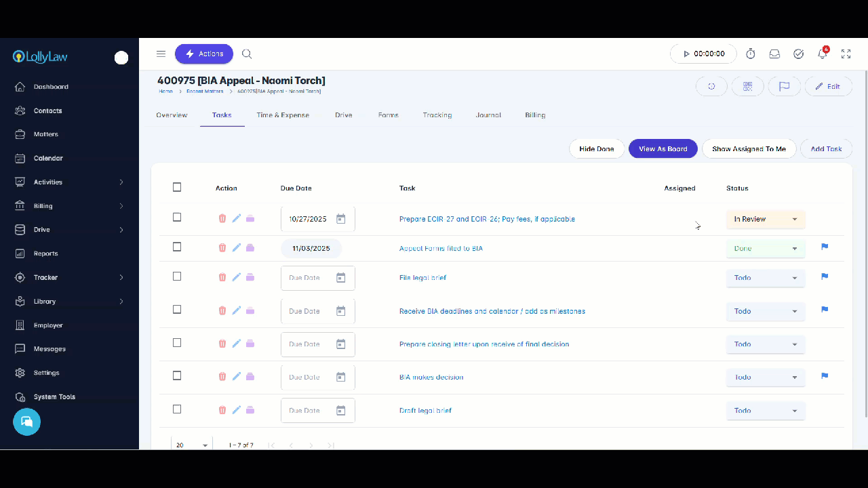868x488 pixels.
Task: Open status dropdown for 'Receive BIA deadlines'
Action: pyautogui.click(x=766, y=311)
